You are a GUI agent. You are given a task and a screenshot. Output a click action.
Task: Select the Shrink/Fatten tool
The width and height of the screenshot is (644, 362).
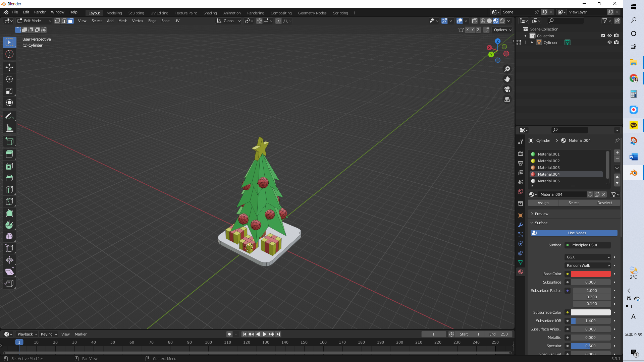coord(9,260)
